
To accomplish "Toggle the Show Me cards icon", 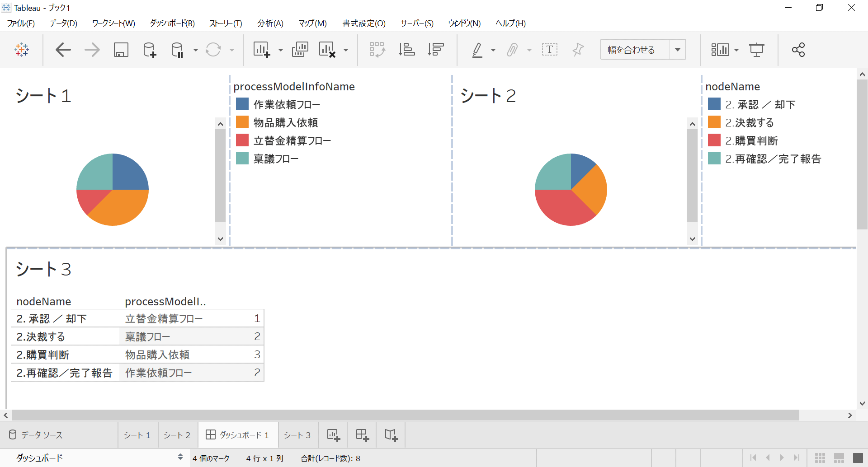I will click(x=720, y=50).
